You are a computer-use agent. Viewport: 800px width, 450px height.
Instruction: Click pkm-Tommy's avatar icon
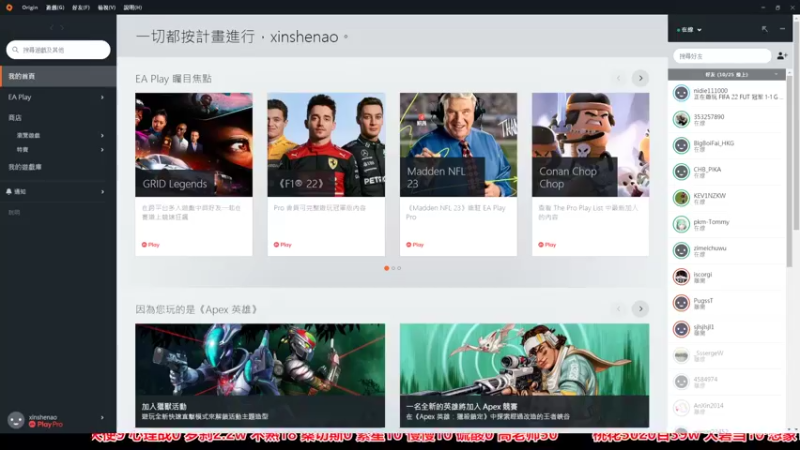pyautogui.click(x=681, y=224)
